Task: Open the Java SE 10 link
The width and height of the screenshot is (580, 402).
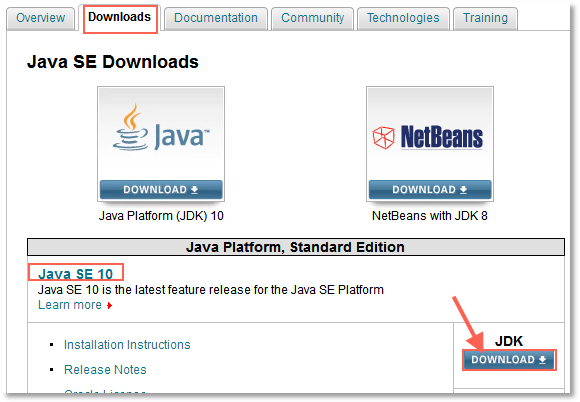Action: 75,274
